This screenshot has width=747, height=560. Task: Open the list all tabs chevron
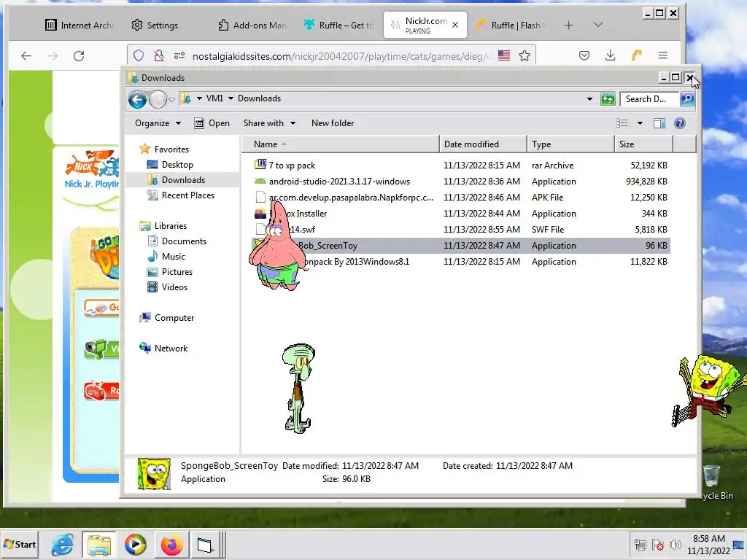pyautogui.click(x=598, y=25)
